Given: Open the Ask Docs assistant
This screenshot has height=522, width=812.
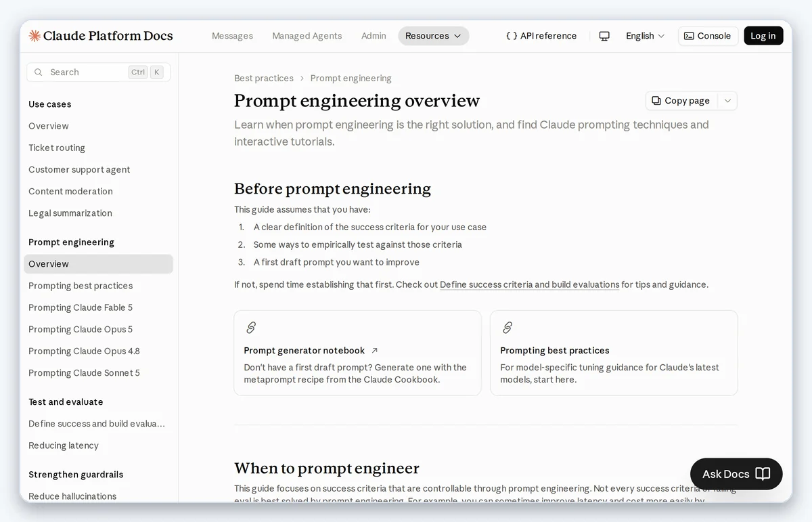Looking at the screenshot, I should 736,474.
